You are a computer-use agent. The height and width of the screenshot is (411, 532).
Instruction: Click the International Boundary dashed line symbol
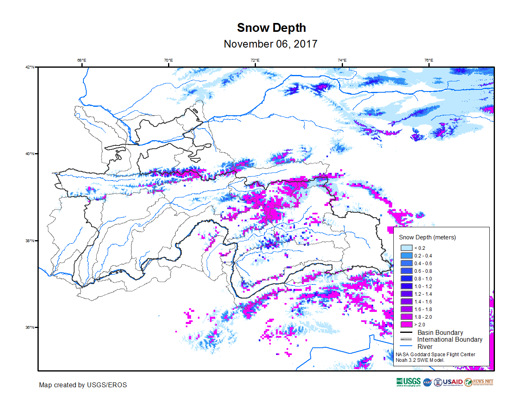[406, 339]
